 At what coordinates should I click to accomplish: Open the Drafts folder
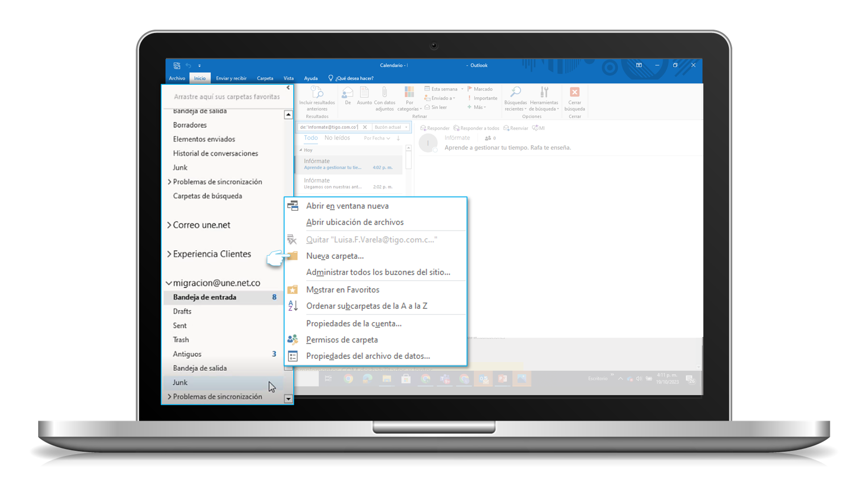tap(223, 311)
